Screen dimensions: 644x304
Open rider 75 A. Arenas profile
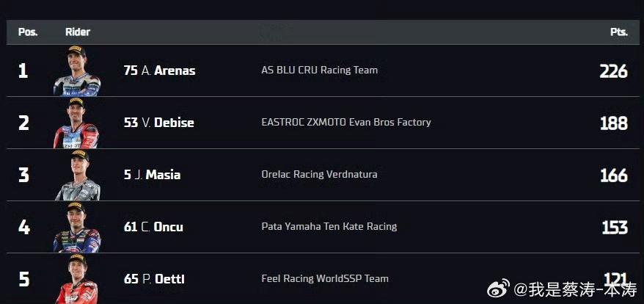pyautogui.click(x=159, y=70)
